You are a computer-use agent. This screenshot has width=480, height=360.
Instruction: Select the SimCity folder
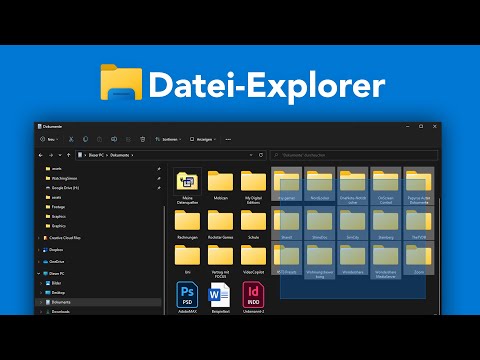tap(353, 223)
